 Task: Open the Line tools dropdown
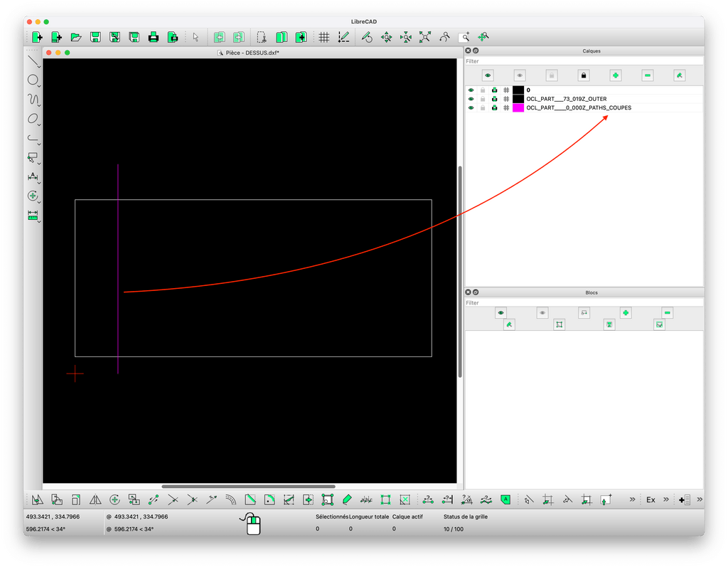coord(33,61)
